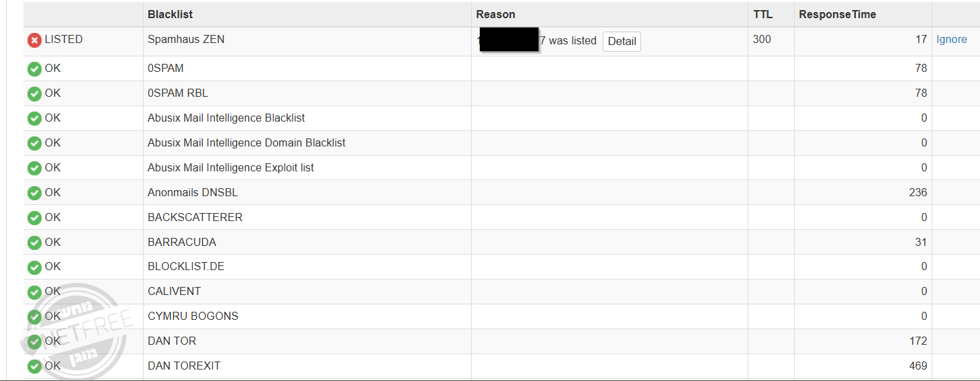
Task: Select the DAN TOREXIT blacklist row
Action: 184,366
